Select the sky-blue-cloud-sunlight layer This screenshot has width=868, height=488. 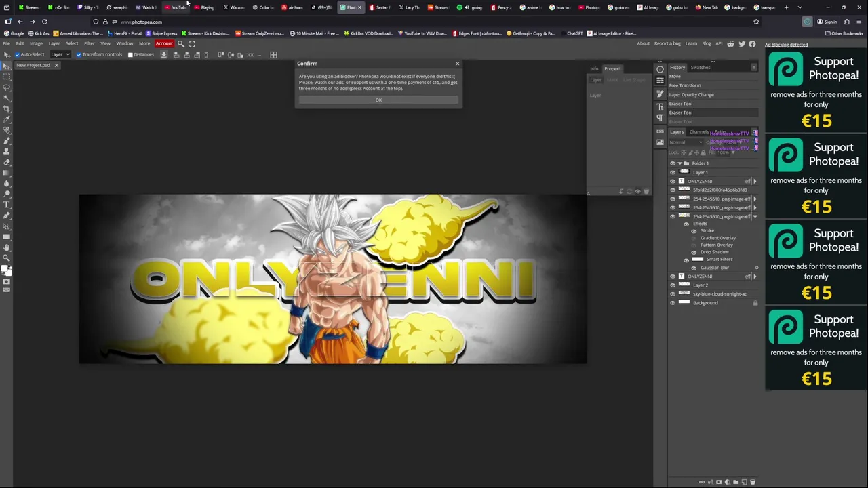(713, 294)
